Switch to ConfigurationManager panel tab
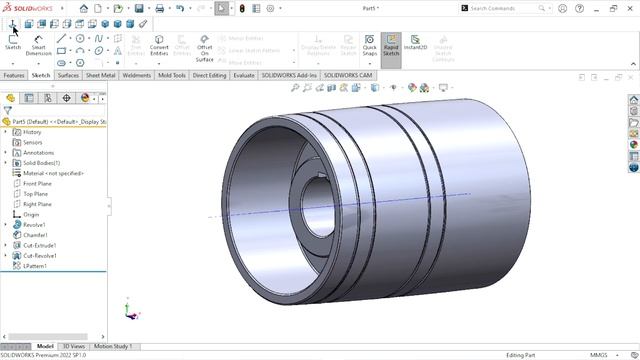 [48, 98]
